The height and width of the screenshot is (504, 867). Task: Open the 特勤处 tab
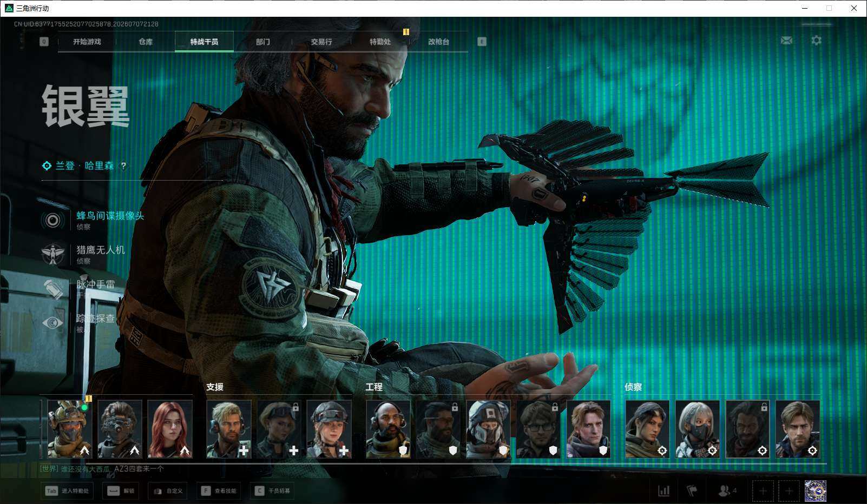tap(380, 42)
